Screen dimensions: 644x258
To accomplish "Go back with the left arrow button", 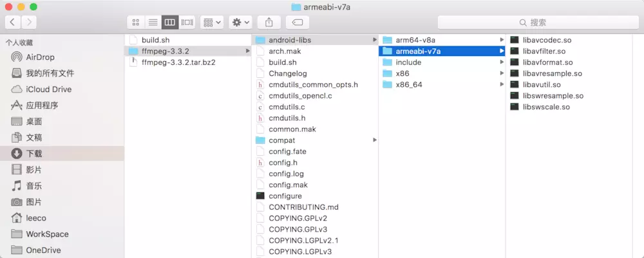I will 13,22.
